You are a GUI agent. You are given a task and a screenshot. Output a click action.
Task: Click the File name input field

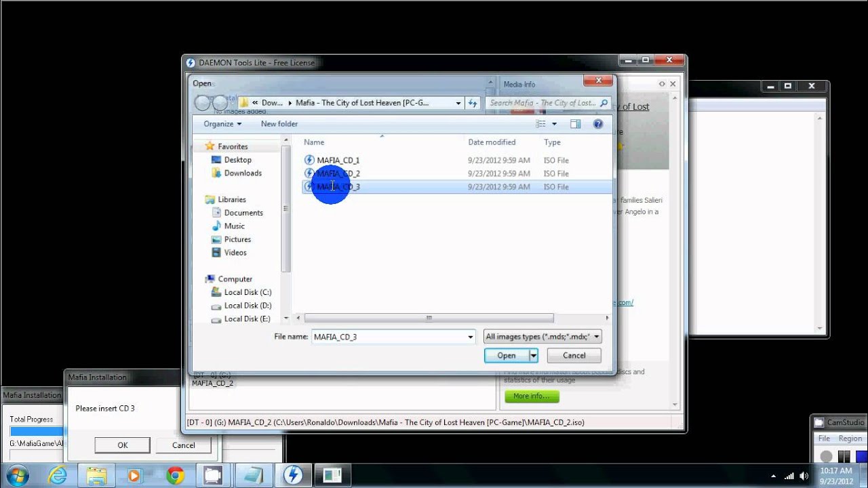pyautogui.click(x=389, y=337)
